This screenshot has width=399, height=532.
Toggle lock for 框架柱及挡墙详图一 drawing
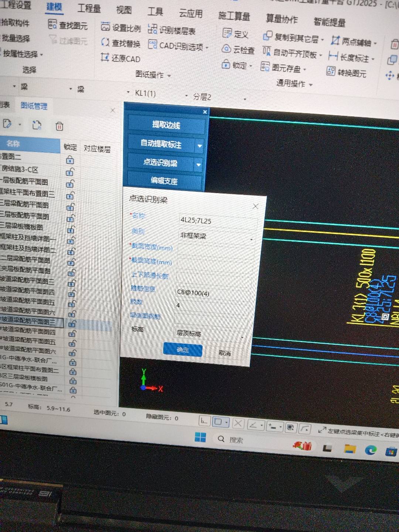click(71, 241)
